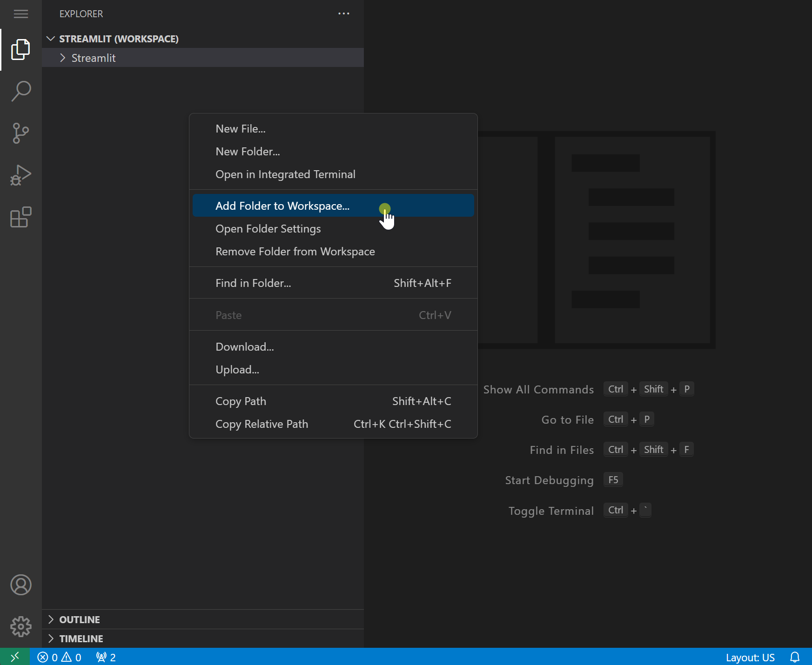This screenshot has width=812, height=665.
Task: Select Open in Integrated Terminal
Action: (333, 174)
